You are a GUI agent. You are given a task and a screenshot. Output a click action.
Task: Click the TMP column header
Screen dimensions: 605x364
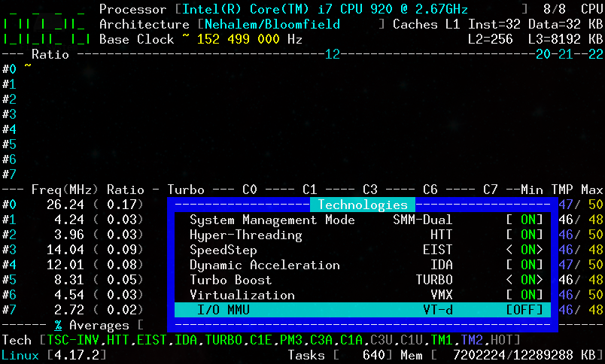(562, 190)
